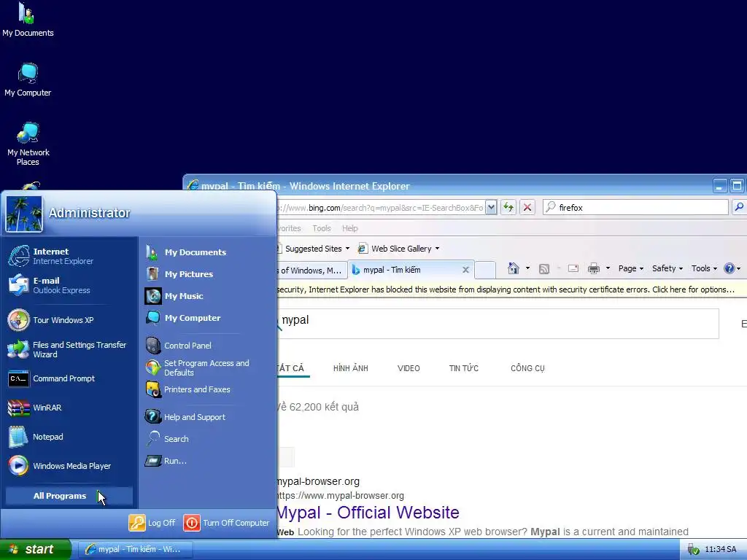Click Log Off button
The height and width of the screenshot is (560, 747).
(152, 523)
